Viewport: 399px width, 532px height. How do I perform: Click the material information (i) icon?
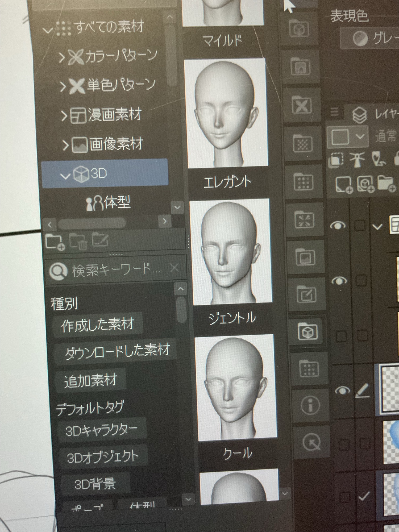[310, 405]
